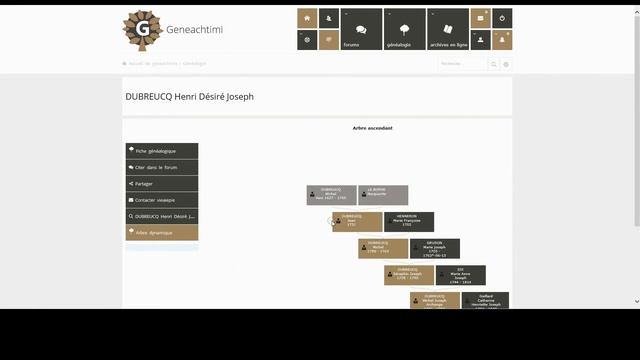Select HENNERON Marie Françoise node
The image size is (640, 360).
pos(409,222)
